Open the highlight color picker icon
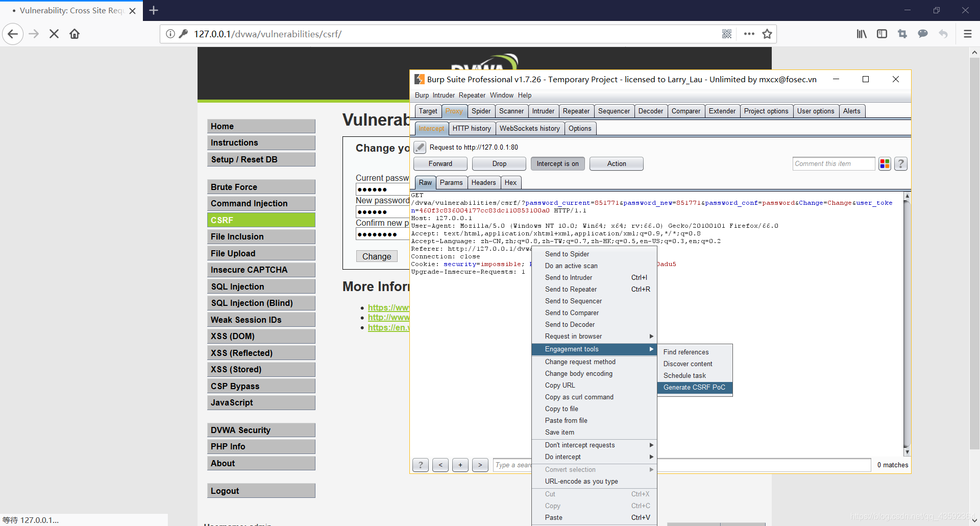This screenshot has height=526, width=980. pos(885,164)
